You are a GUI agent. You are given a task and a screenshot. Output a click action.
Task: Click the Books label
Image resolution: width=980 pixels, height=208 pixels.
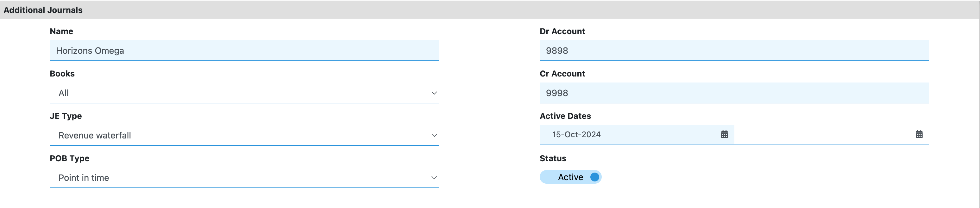pos(62,74)
